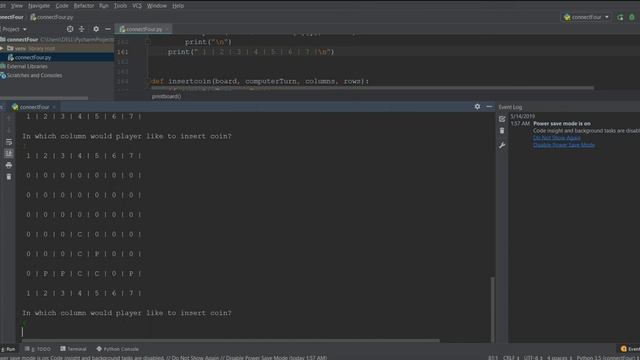This screenshot has height=360, width=640.
Task: Expand the venv folder arrow
Action: (2, 48)
